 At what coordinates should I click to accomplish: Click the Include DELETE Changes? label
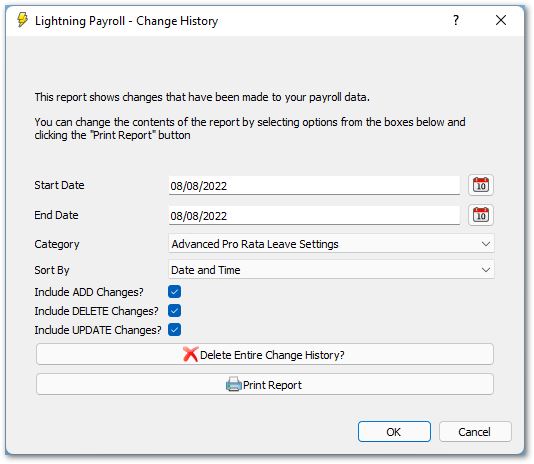96,311
